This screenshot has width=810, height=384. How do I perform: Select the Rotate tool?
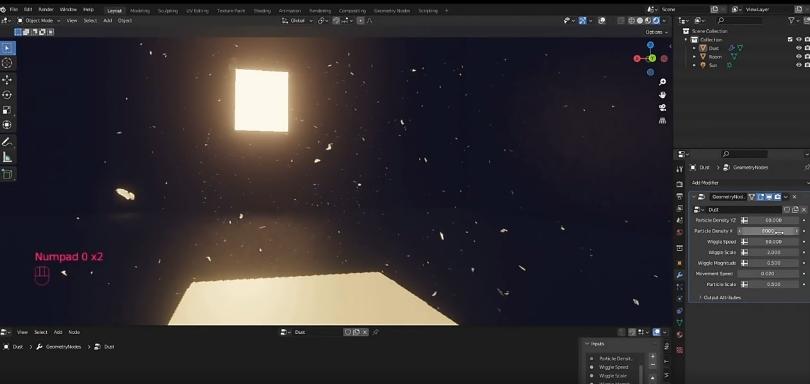click(7, 95)
